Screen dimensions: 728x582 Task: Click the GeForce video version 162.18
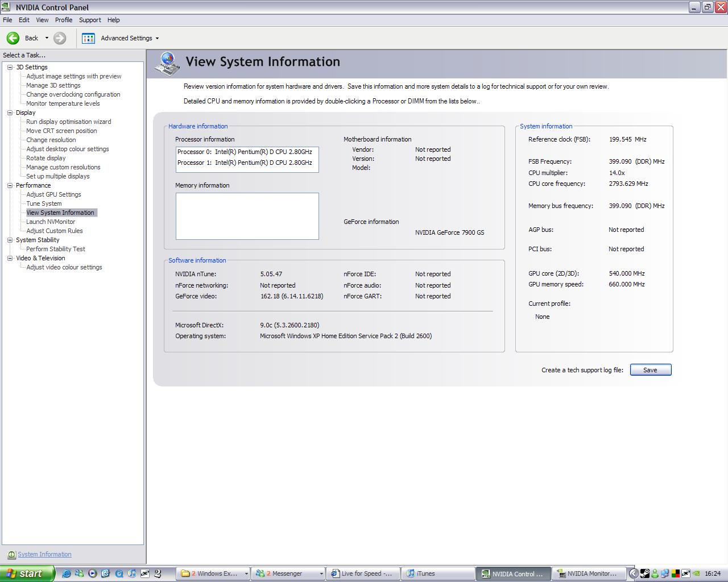click(x=292, y=296)
